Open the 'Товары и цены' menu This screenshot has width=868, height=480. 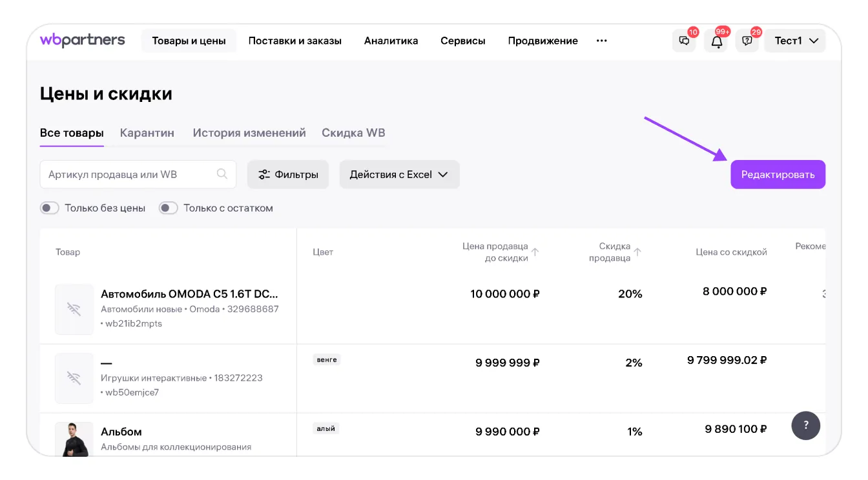pyautogui.click(x=189, y=41)
